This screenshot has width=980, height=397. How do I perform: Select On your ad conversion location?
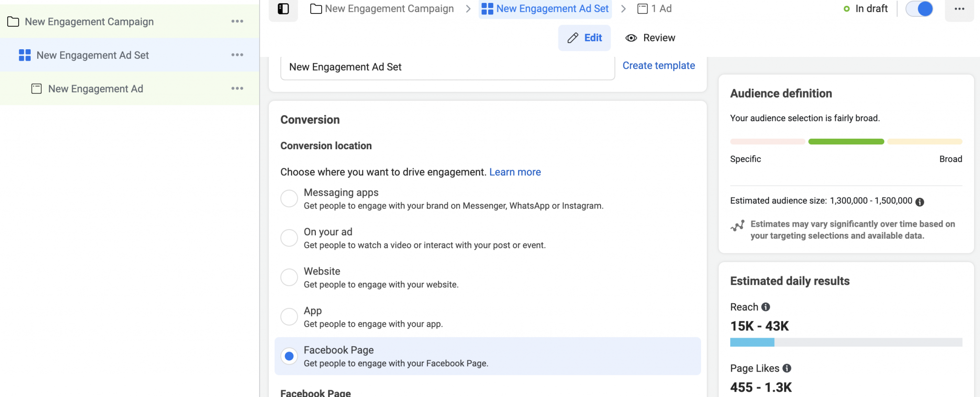pyautogui.click(x=289, y=238)
